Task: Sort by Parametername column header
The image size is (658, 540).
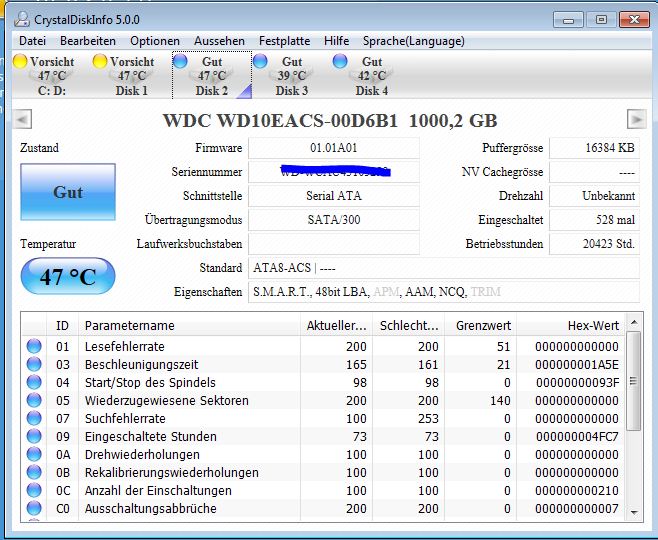Action: 189,325
